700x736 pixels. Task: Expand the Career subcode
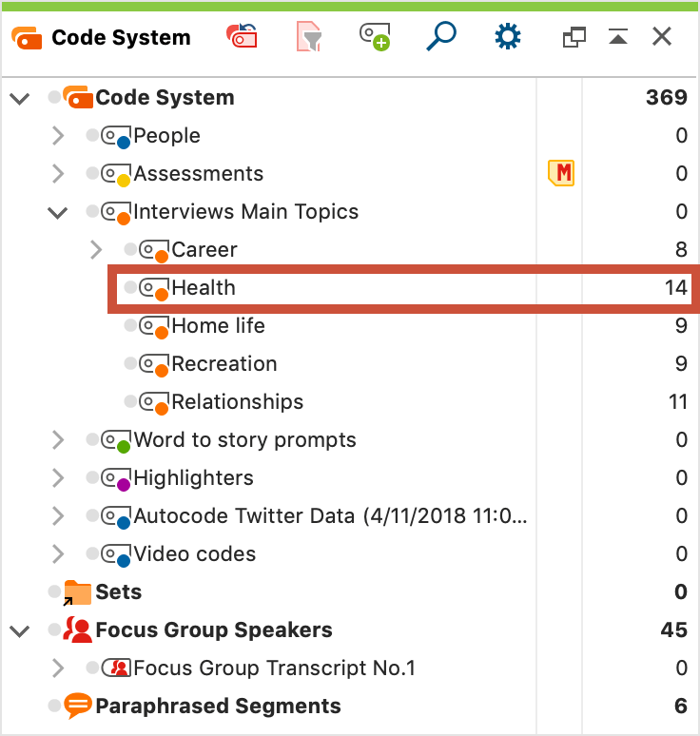point(96,250)
